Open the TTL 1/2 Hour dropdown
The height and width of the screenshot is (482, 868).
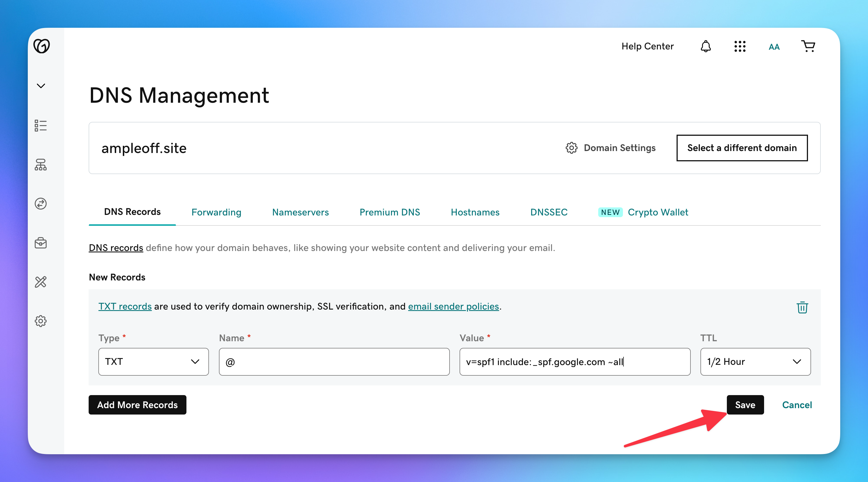(x=755, y=362)
